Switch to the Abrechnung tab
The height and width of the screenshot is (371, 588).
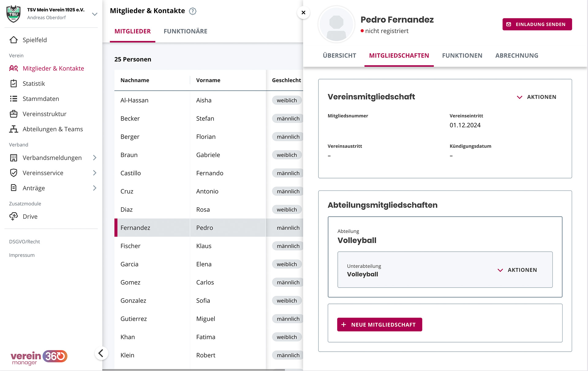tap(517, 55)
